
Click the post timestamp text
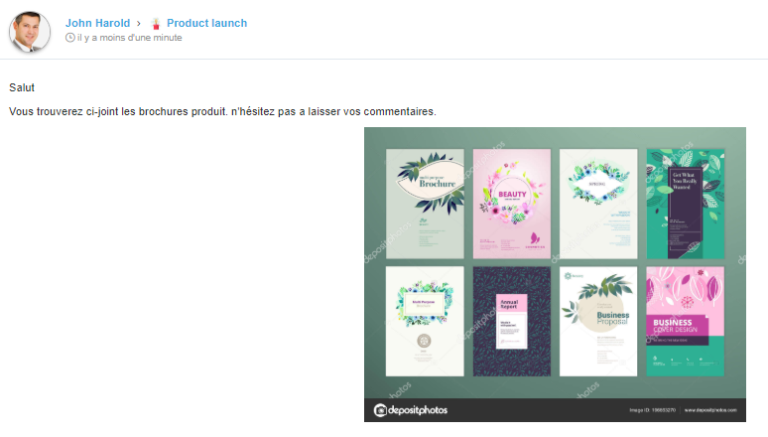click(129, 38)
